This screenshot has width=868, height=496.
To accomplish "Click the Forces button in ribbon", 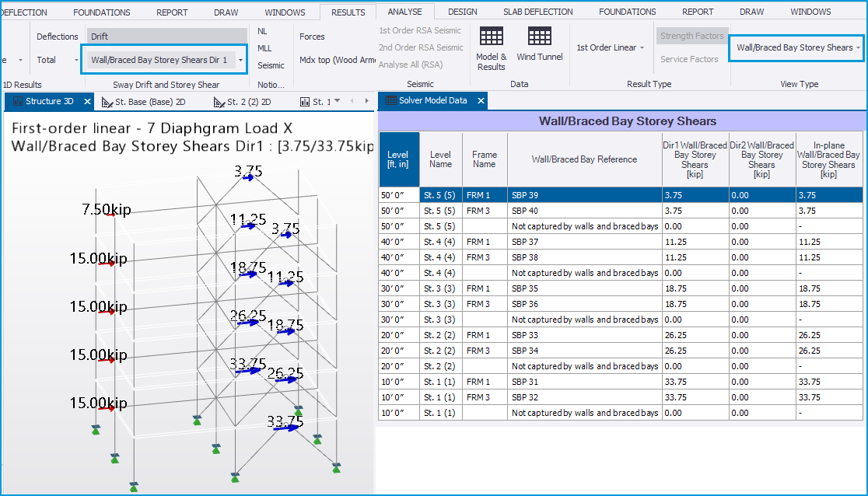I will (312, 37).
